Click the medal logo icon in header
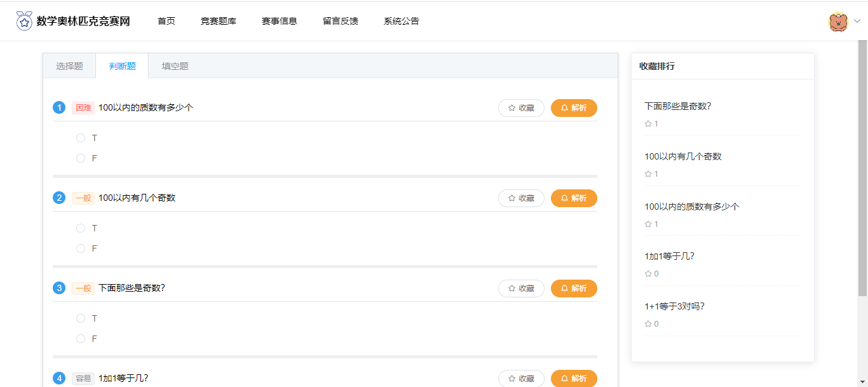 [24, 21]
